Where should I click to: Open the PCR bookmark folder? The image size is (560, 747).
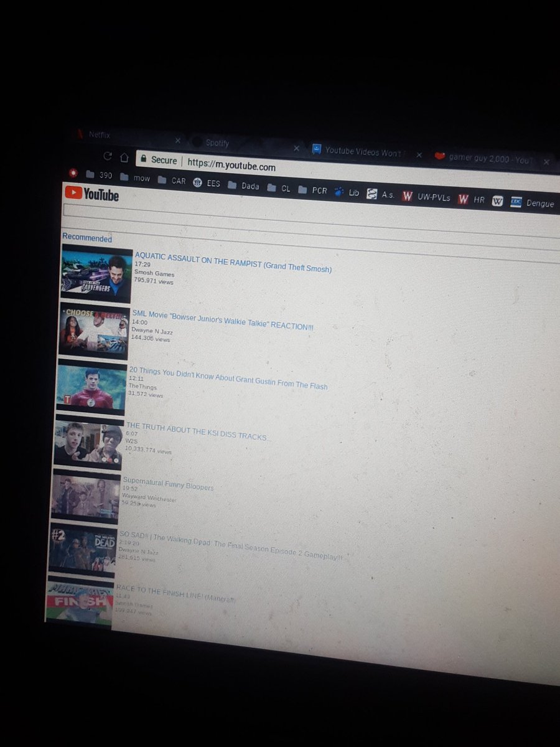[x=313, y=190]
